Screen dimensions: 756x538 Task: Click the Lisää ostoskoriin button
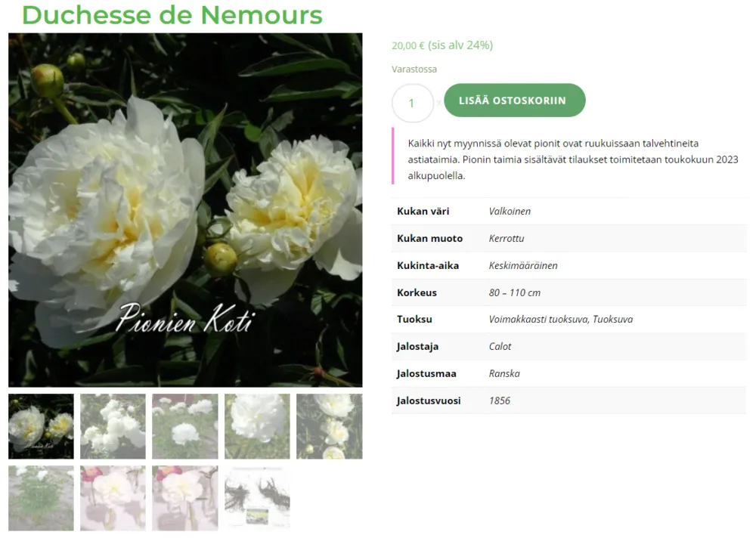tap(514, 100)
